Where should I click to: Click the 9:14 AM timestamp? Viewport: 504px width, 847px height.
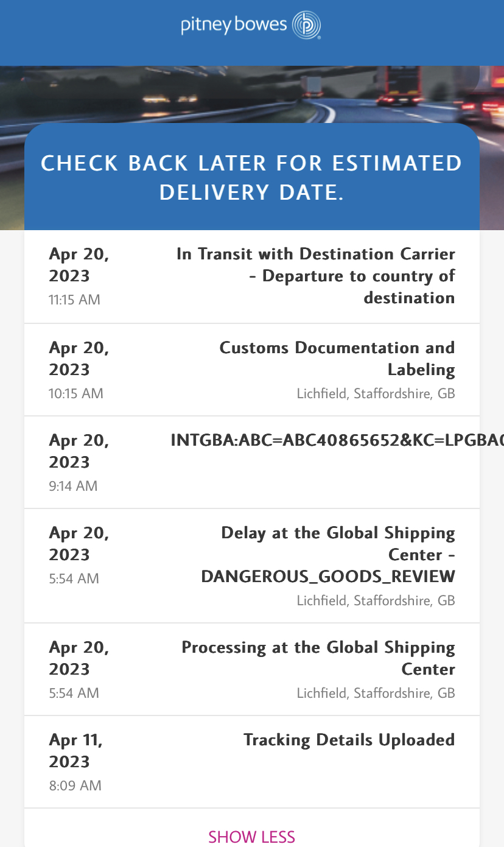tap(73, 486)
